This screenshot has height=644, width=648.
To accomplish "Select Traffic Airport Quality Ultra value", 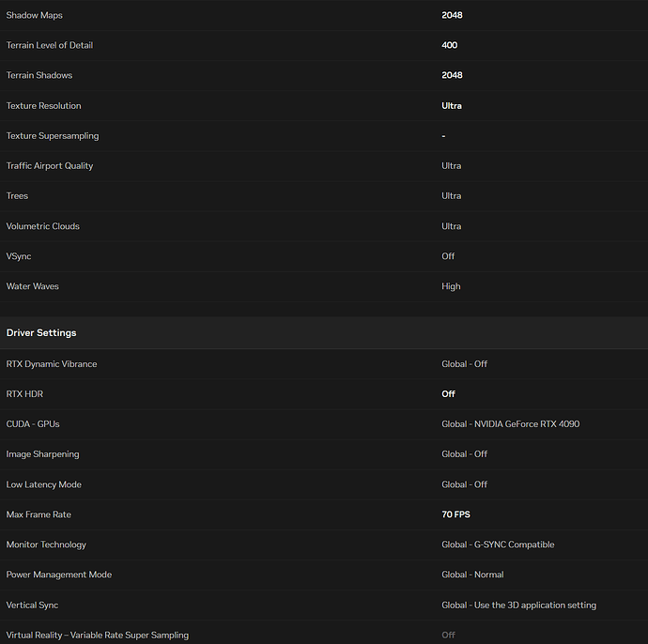I will click(x=452, y=166).
